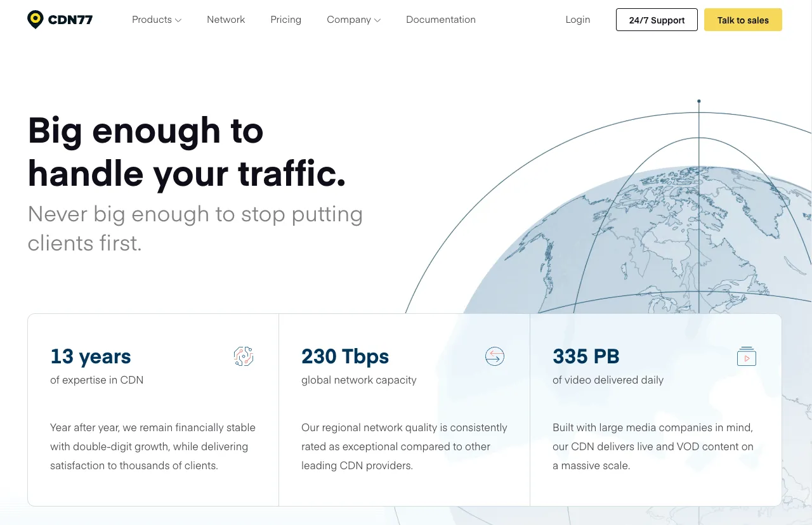Expand the Products dropdown chevron
Image resolution: width=812 pixels, height=525 pixels.
(178, 20)
